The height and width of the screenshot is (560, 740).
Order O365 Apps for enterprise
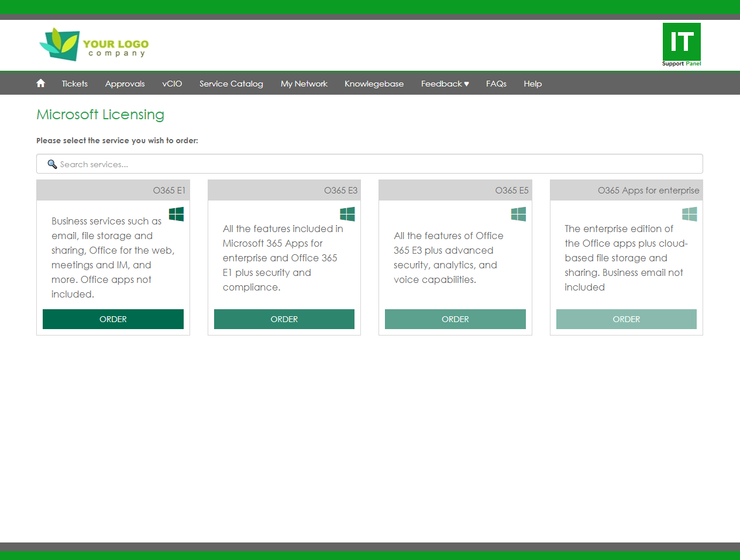(x=626, y=319)
